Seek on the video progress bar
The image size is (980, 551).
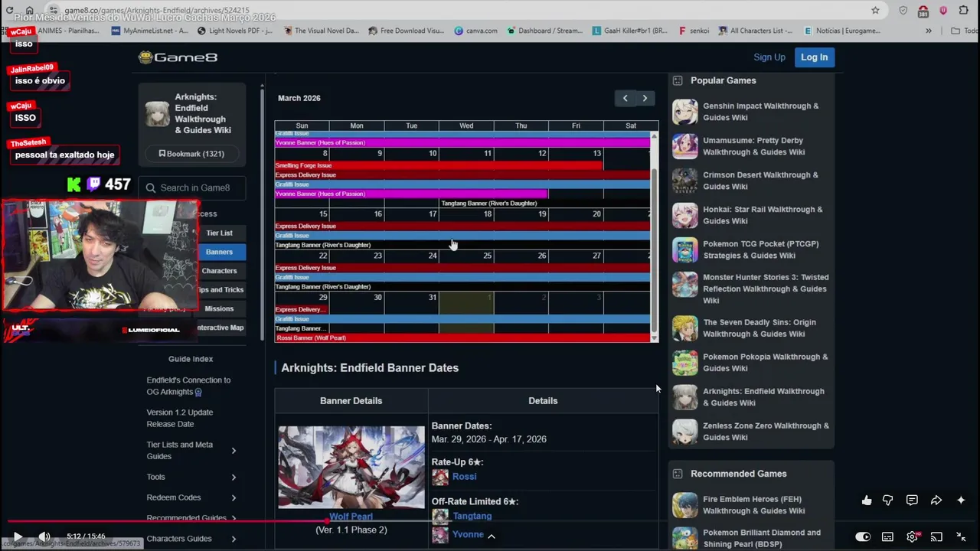490,522
